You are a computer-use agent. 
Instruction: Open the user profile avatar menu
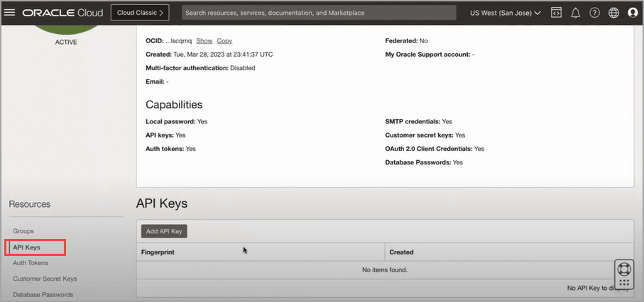coord(633,13)
